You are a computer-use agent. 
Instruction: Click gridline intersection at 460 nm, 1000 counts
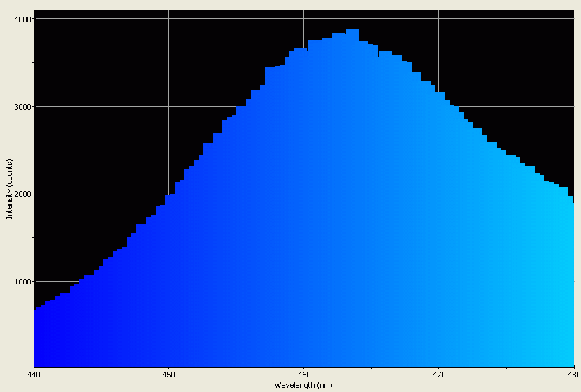click(303, 282)
